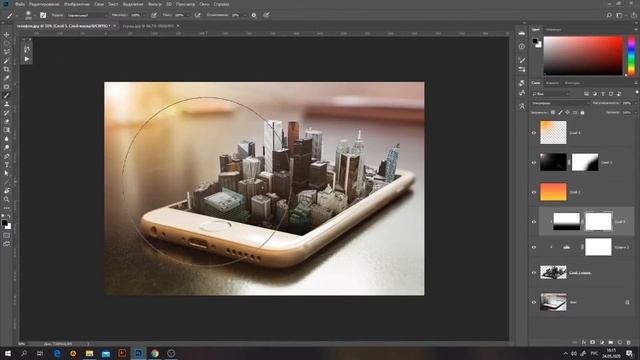
Task: Select the Lasso tool
Action: 7,52
